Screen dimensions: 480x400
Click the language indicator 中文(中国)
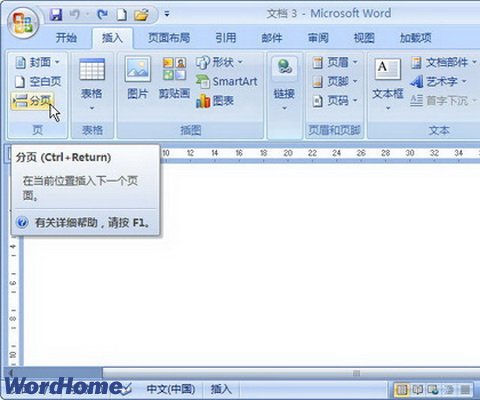171,389
